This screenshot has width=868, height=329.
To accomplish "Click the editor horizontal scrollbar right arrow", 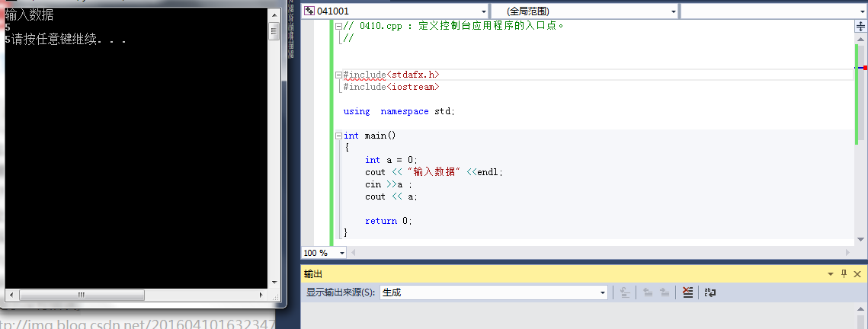I will (x=847, y=253).
